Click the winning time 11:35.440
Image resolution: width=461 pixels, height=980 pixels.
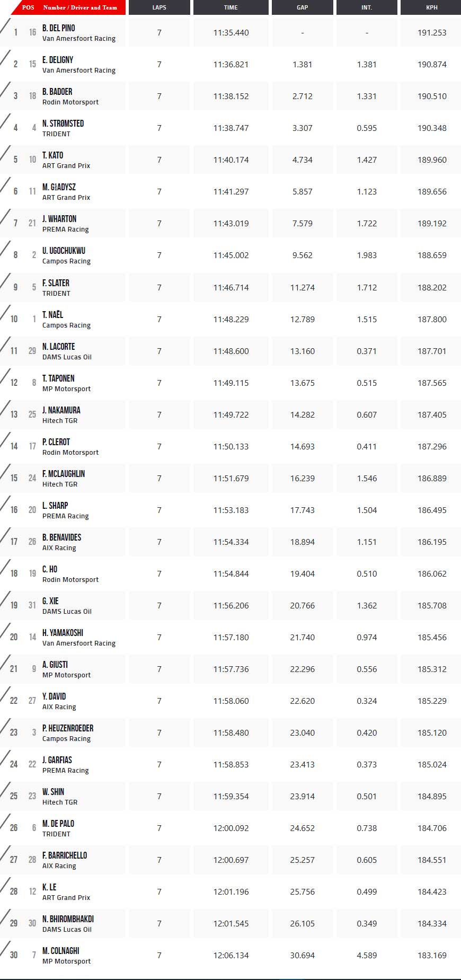click(x=231, y=32)
